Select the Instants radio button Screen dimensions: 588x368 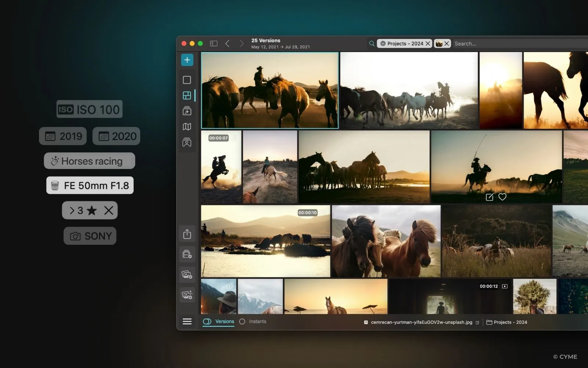242,321
